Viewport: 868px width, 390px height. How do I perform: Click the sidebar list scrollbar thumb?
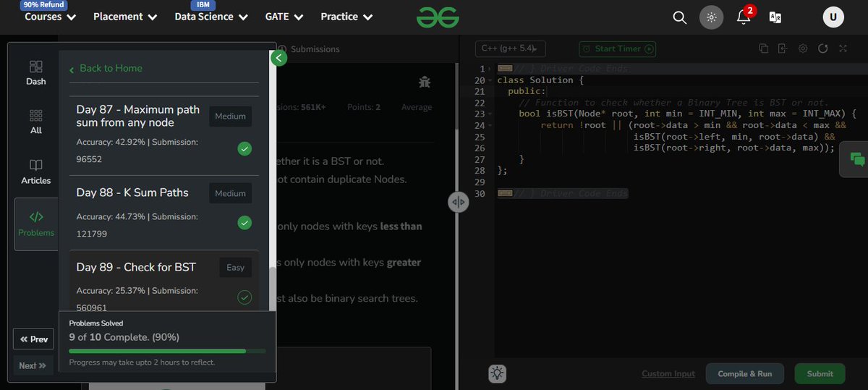click(272, 289)
